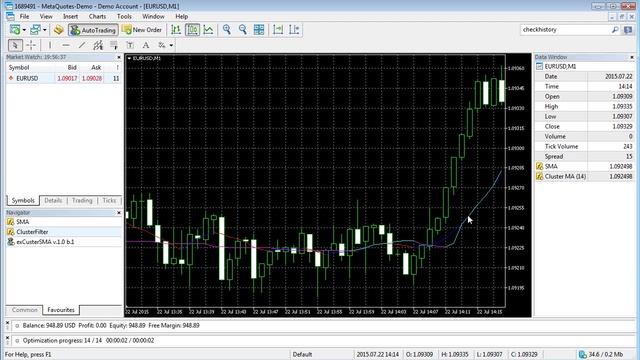Select the vertical line drawing tool
Screen dimensions: 640x360
coord(50,45)
